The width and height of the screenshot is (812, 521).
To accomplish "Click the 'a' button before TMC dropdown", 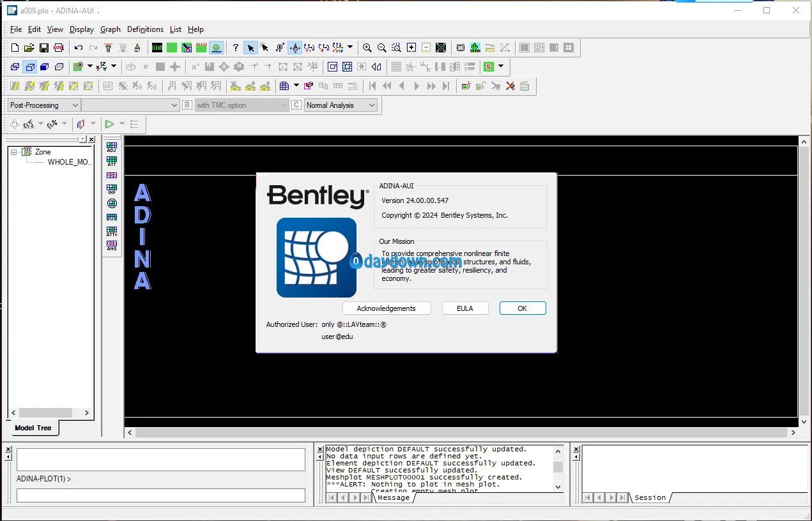I will tap(187, 105).
